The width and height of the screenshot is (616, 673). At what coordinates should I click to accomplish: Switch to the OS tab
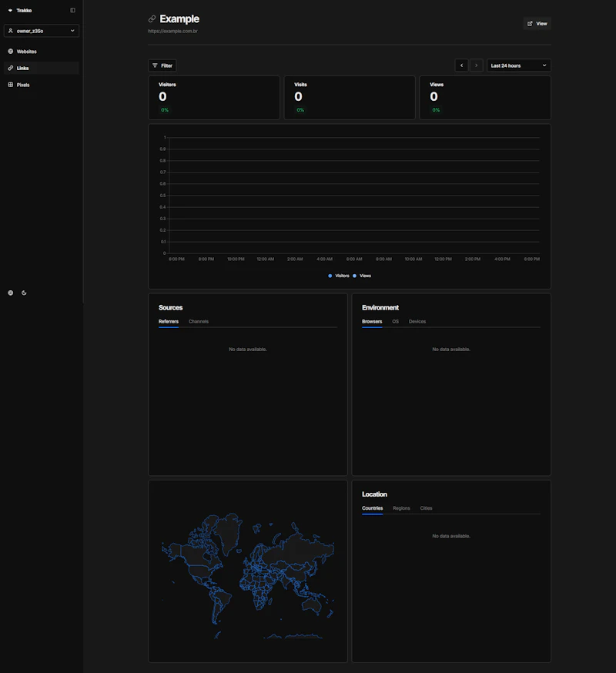395,321
